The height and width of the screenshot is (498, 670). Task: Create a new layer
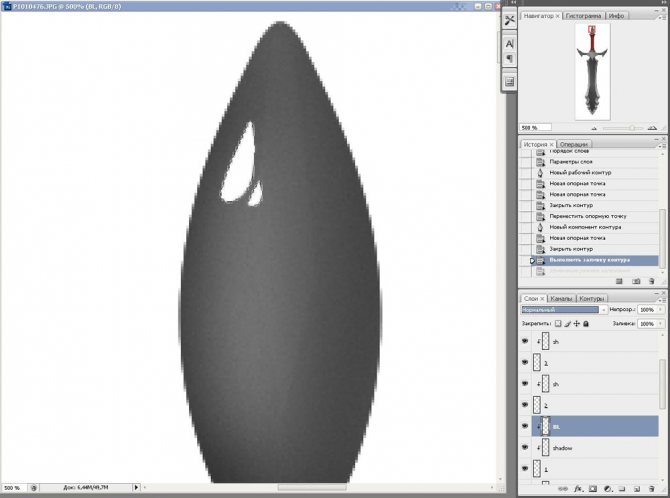pos(637,489)
